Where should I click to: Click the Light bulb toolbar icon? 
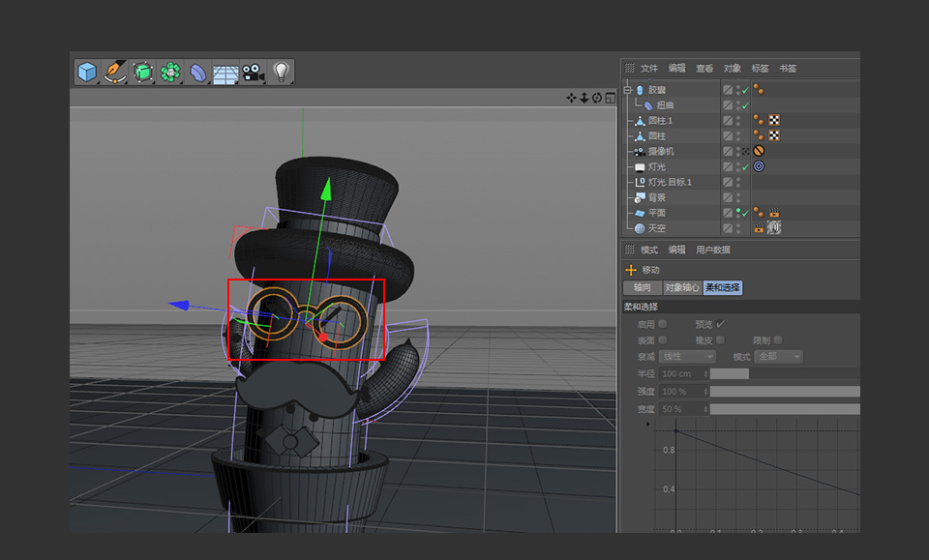tap(281, 71)
